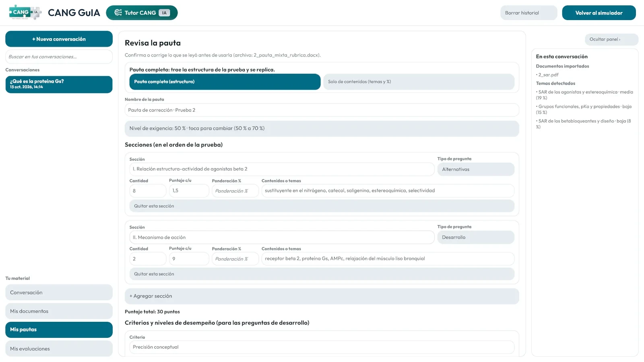Click Volver al simulador button
This screenshot has width=644, height=362.
pyautogui.click(x=599, y=13)
